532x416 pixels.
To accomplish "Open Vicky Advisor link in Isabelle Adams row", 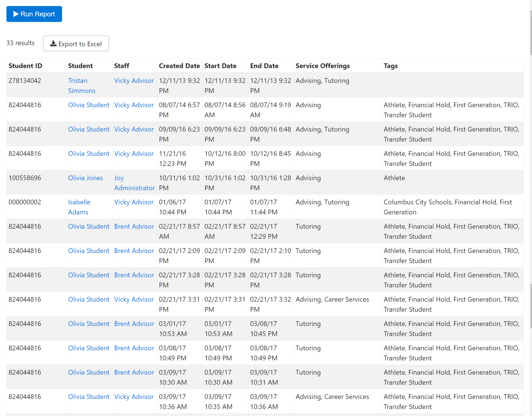I will (134, 202).
